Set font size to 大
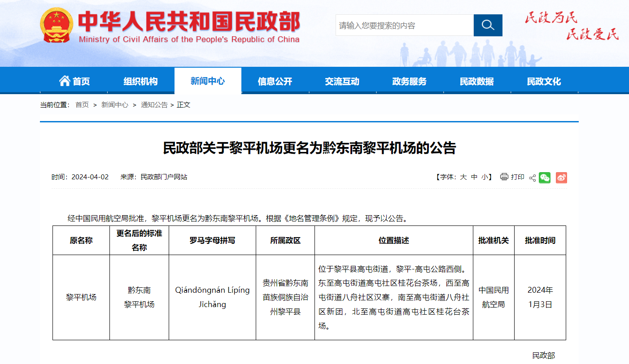629x364 pixels. click(x=463, y=177)
